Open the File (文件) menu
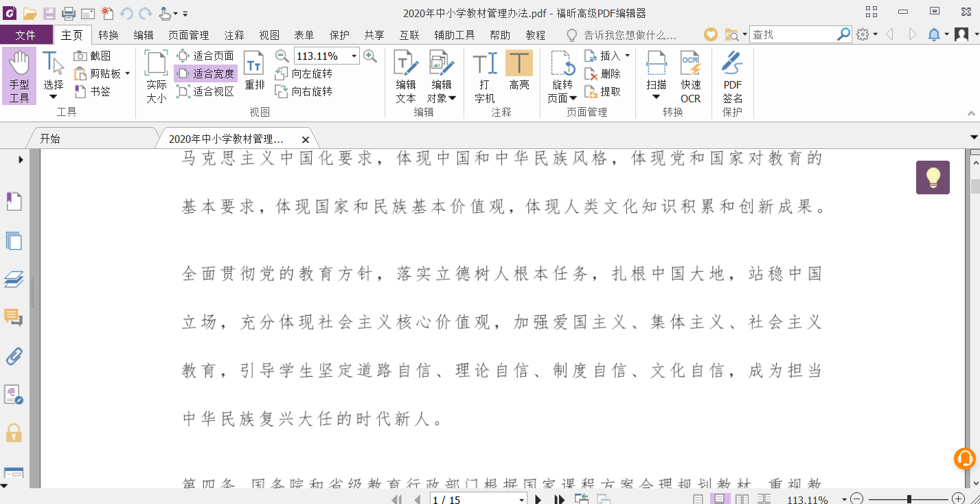The width and height of the screenshot is (980, 504). [x=26, y=35]
